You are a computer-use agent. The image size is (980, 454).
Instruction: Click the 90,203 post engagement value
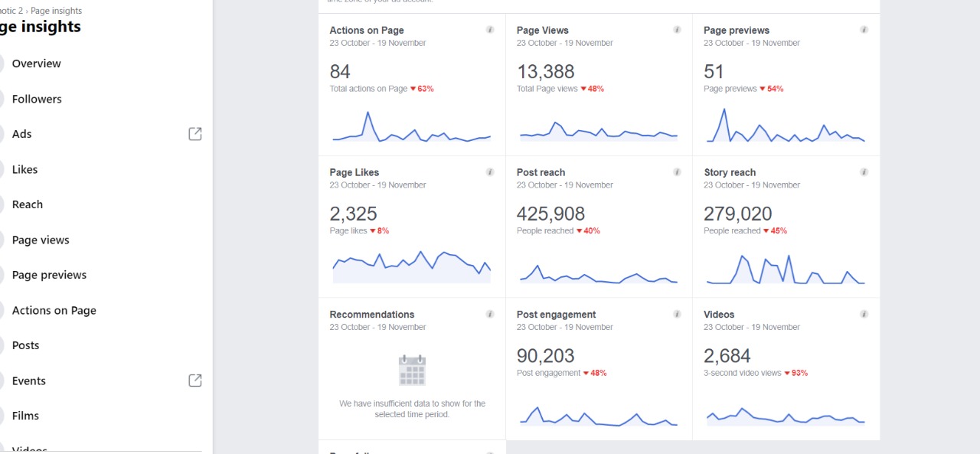click(x=546, y=355)
